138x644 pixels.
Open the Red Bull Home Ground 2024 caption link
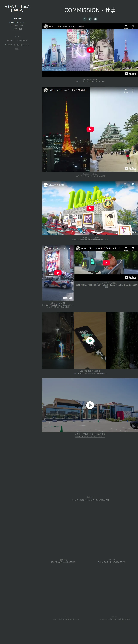tap(58, 306)
